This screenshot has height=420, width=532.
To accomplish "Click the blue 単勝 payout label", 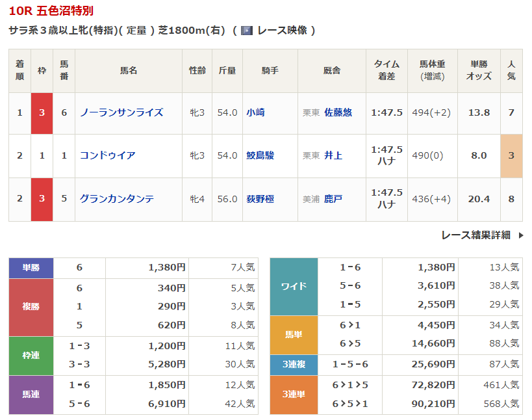I will point(31,267).
